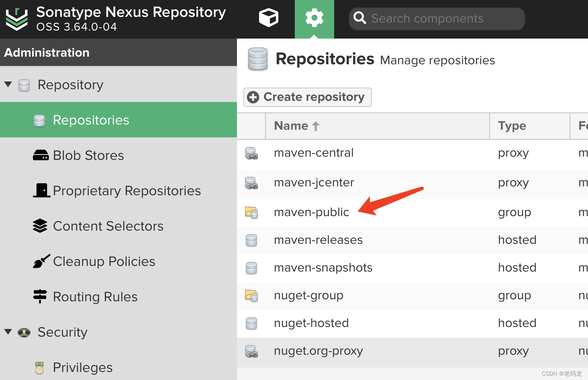Open the maven-central repository row
Viewport: 588px width, 380px height.
(412, 154)
